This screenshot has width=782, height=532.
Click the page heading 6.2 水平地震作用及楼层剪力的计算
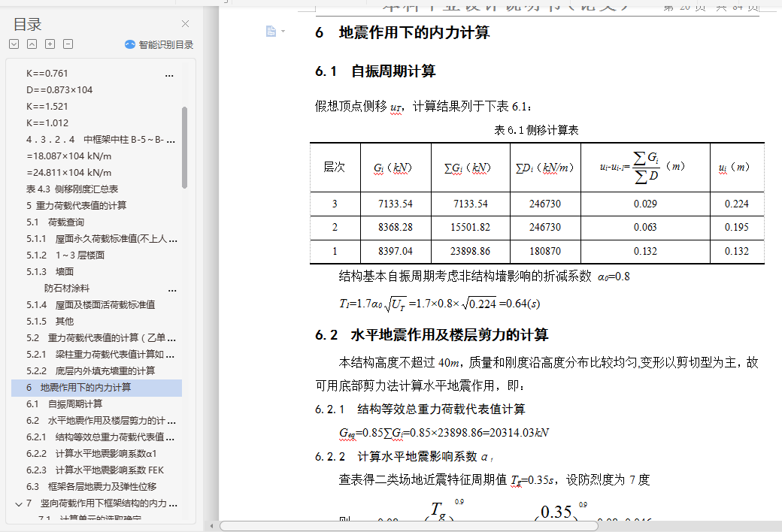[432, 335]
